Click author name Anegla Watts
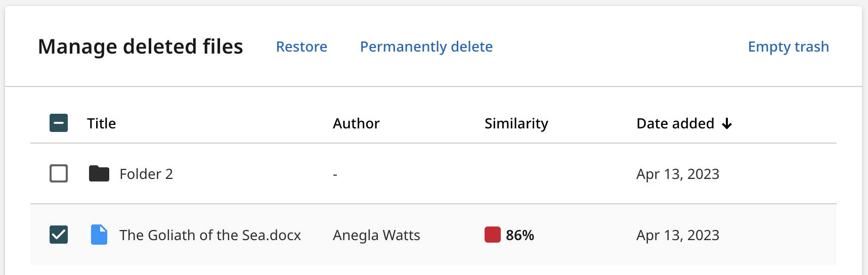868x275 pixels. coord(376,235)
